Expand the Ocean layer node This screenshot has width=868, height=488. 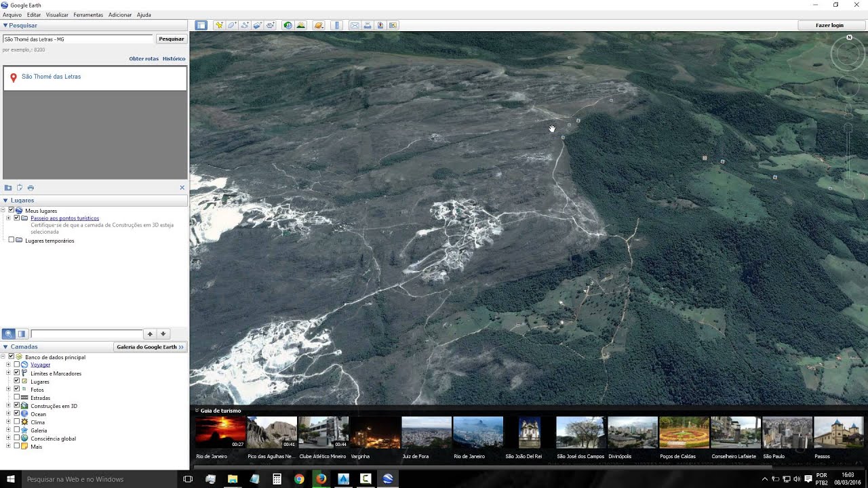click(x=9, y=413)
